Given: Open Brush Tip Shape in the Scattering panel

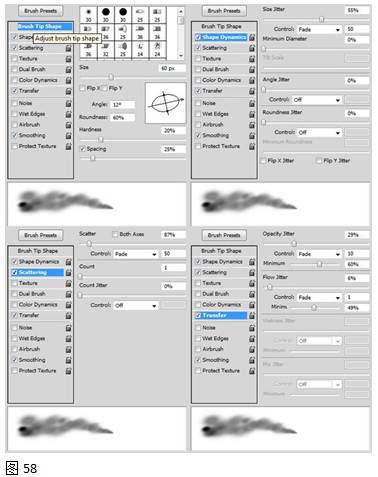Looking at the screenshot, I should click(38, 251).
